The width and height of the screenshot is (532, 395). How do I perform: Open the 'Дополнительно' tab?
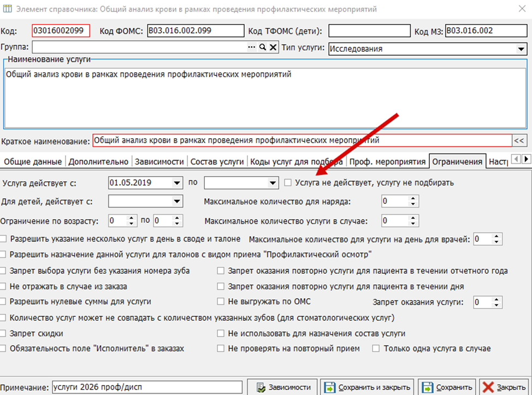coord(98,162)
